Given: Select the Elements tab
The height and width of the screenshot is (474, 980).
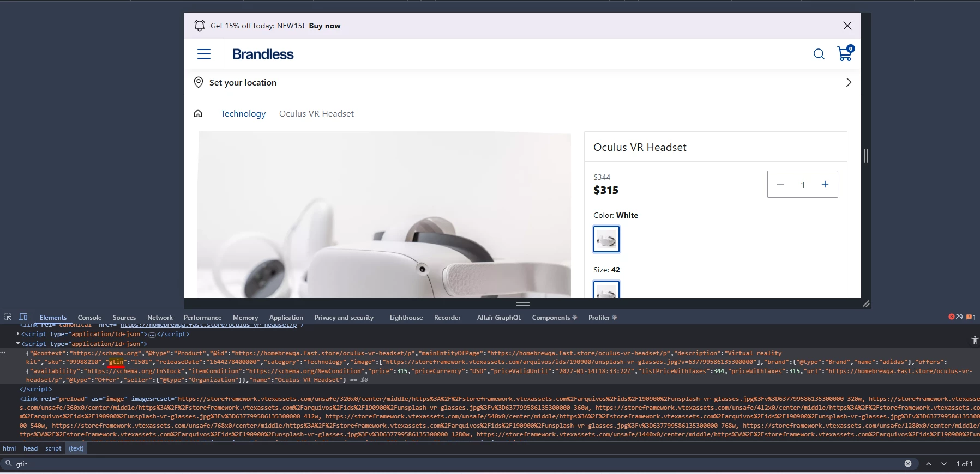Looking at the screenshot, I should tap(53, 318).
